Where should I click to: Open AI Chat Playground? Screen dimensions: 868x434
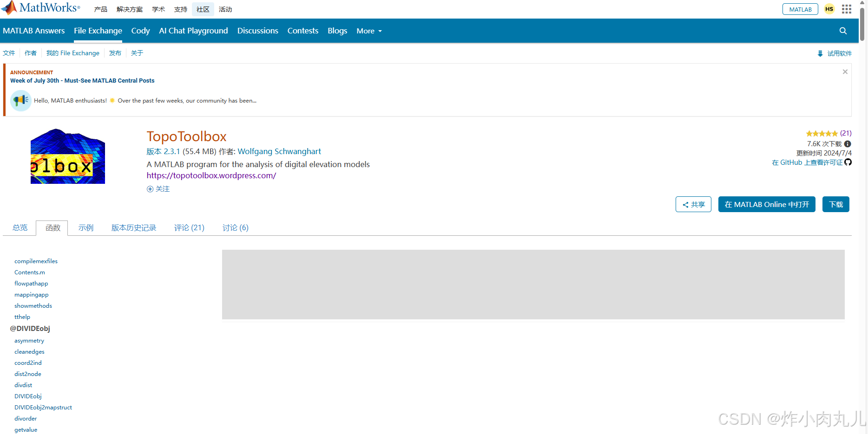click(x=193, y=31)
